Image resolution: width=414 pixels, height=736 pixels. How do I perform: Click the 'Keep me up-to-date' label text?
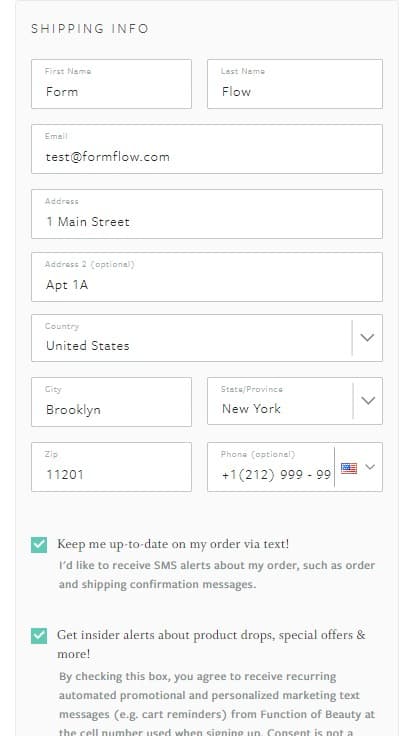click(173, 544)
